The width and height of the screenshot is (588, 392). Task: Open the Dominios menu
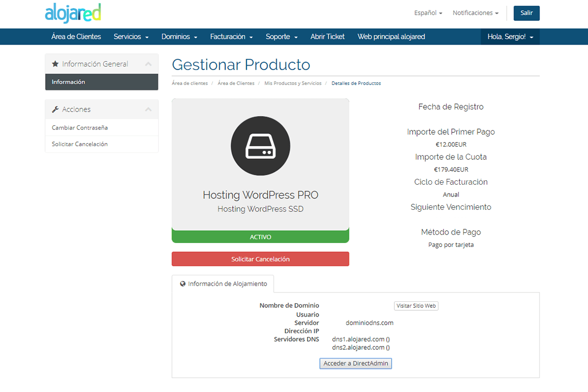click(x=179, y=37)
